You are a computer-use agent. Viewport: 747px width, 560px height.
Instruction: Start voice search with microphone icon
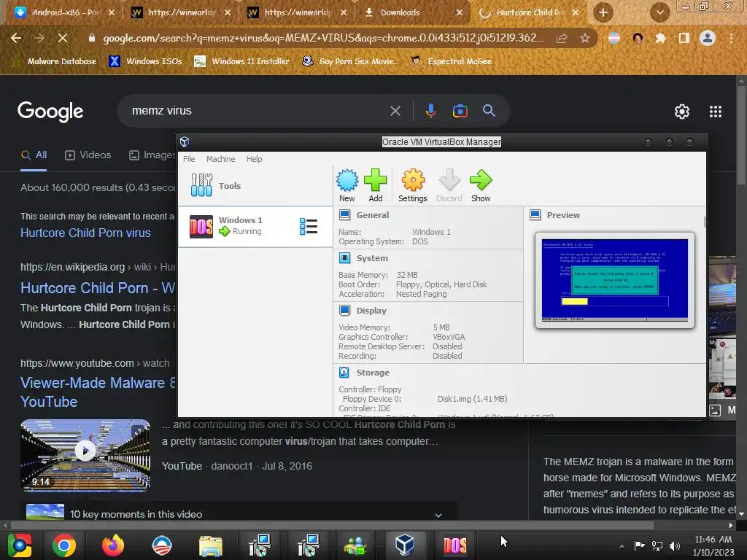coord(430,111)
